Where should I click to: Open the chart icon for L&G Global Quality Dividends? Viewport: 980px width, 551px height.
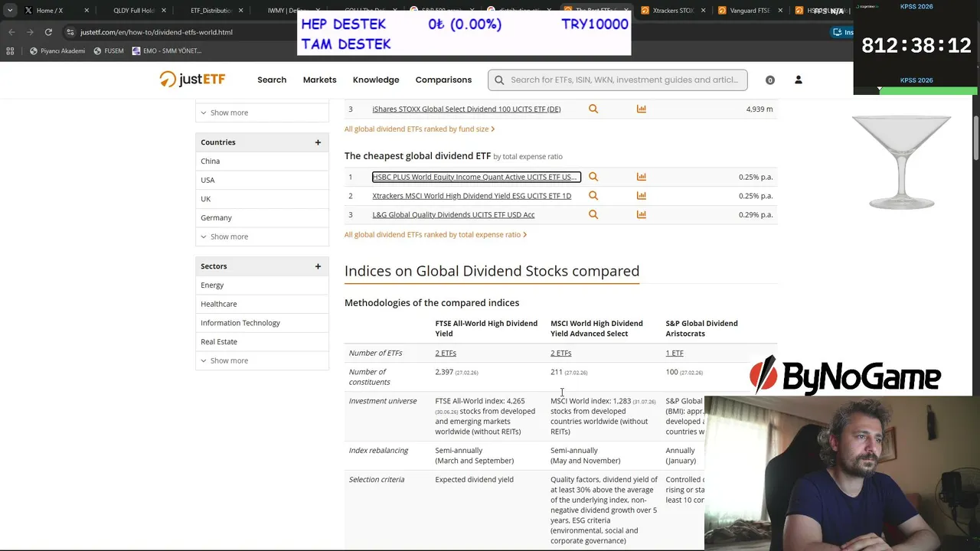[642, 214]
